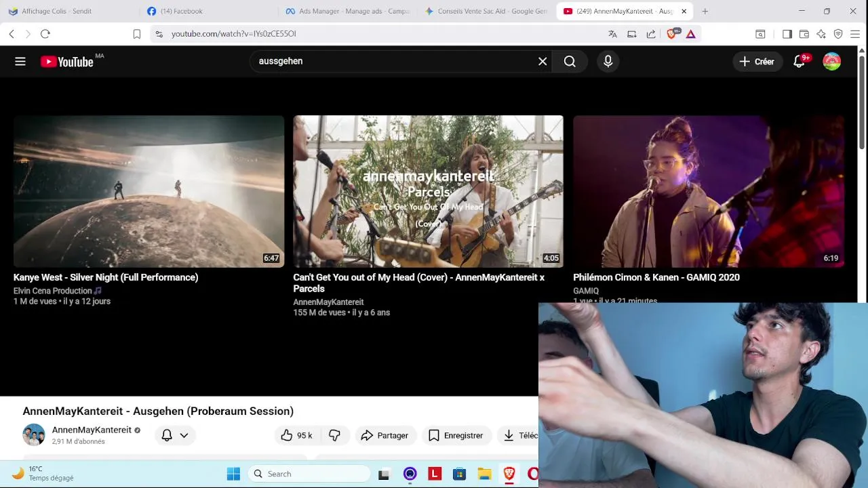This screenshot has height=488, width=868.
Task: Open Leo AI sparkle icon
Action: pos(821,34)
